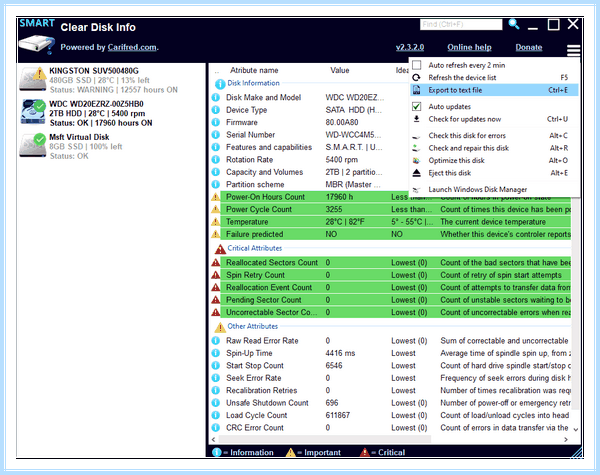Screen dimensions: 600x475
Task: Click the 4416 ms value cell
Action: pos(340,353)
